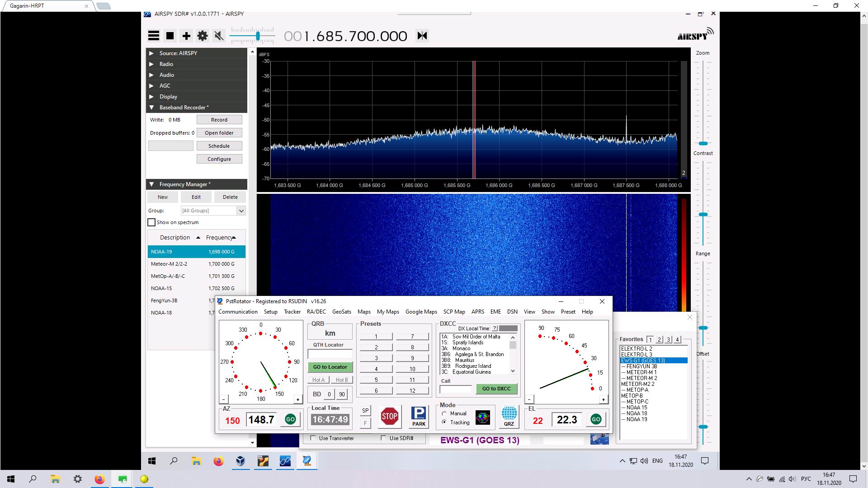This screenshot has width=868, height=488.
Task: Select Tracking mode radio button
Action: coord(444,422)
